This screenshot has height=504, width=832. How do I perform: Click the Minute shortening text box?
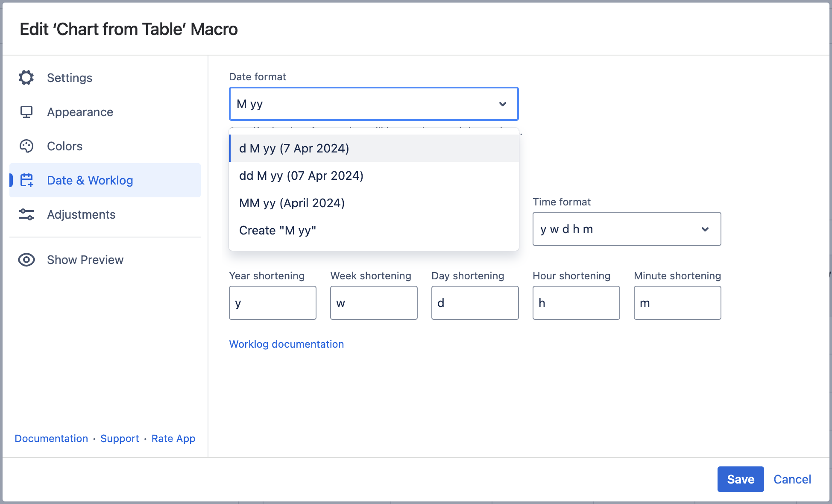(x=677, y=303)
